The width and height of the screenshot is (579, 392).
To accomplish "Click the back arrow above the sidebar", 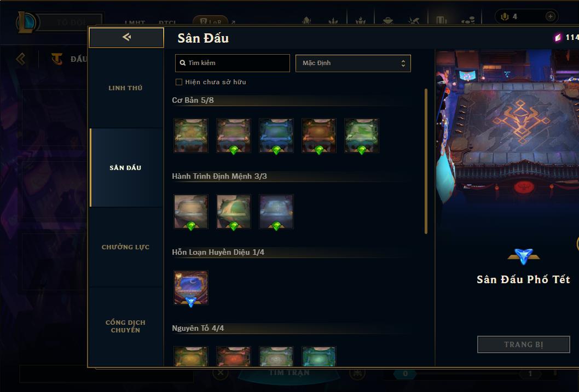I will pos(126,37).
